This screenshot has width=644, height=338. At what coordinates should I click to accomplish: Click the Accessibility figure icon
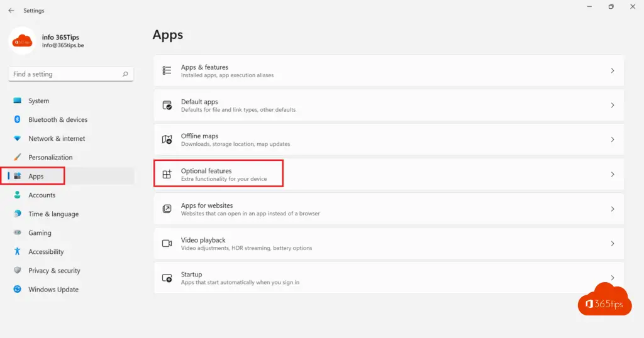click(17, 252)
